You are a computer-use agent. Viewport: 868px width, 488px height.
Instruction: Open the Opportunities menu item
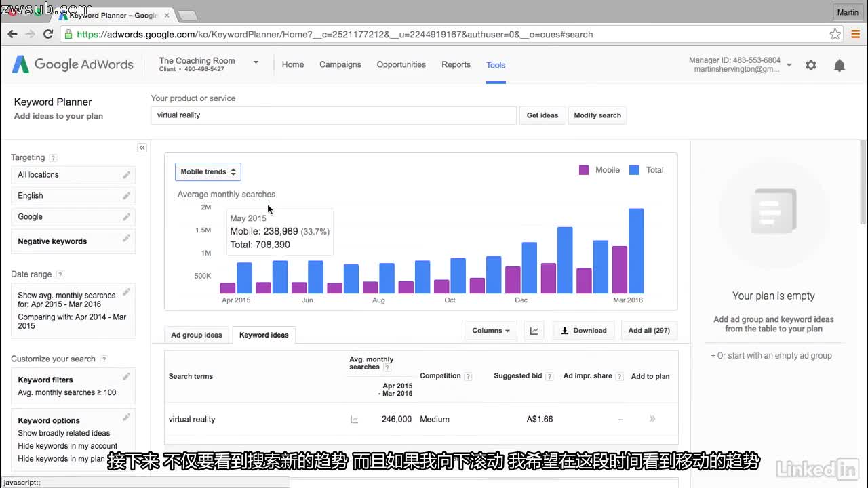pyautogui.click(x=401, y=65)
